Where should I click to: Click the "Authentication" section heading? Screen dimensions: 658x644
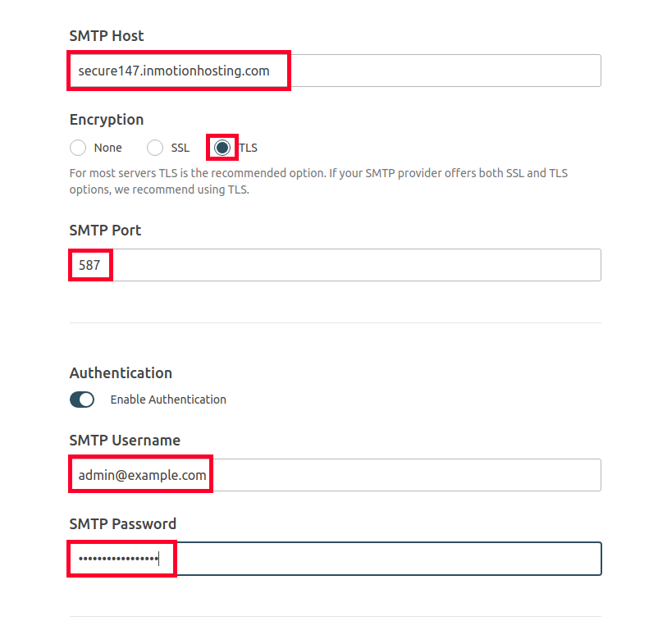pyautogui.click(x=121, y=373)
